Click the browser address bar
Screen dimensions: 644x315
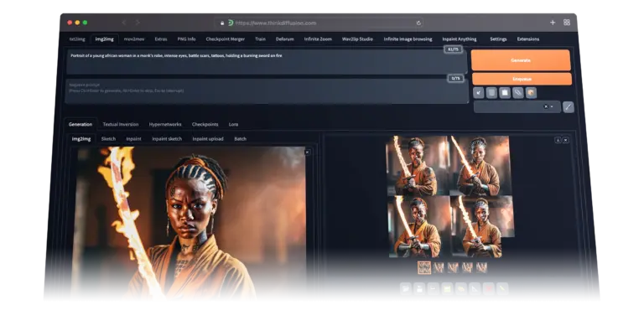[319, 23]
